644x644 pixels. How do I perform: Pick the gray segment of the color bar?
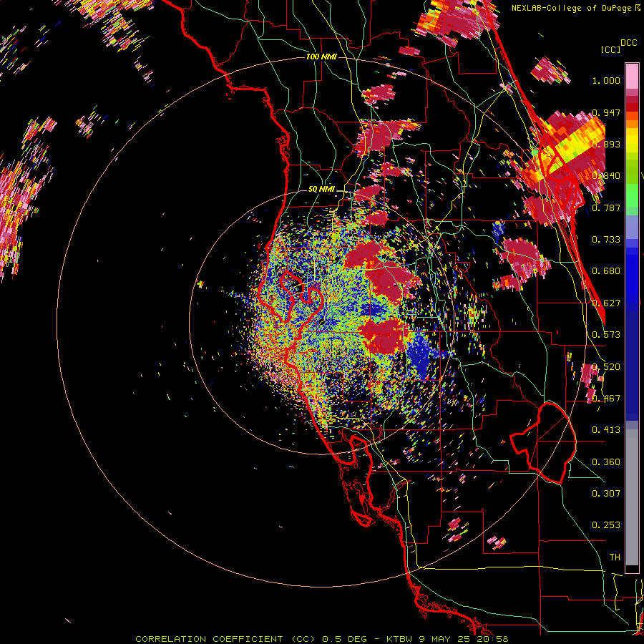(x=632, y=497)
